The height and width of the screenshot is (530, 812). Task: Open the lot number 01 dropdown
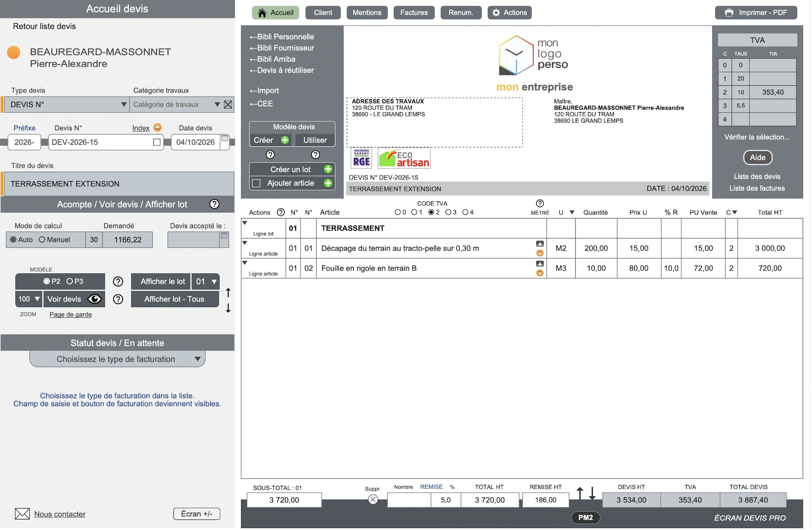coord(206,281)
